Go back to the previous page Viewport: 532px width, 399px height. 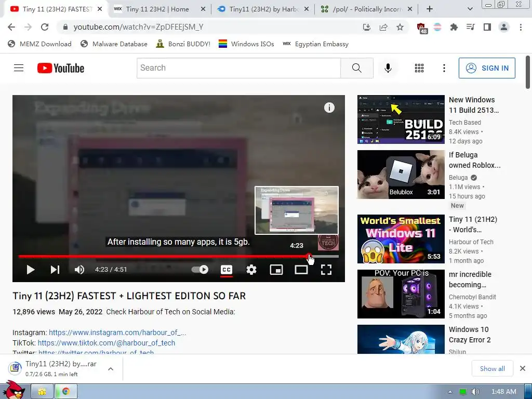point(11,27)
